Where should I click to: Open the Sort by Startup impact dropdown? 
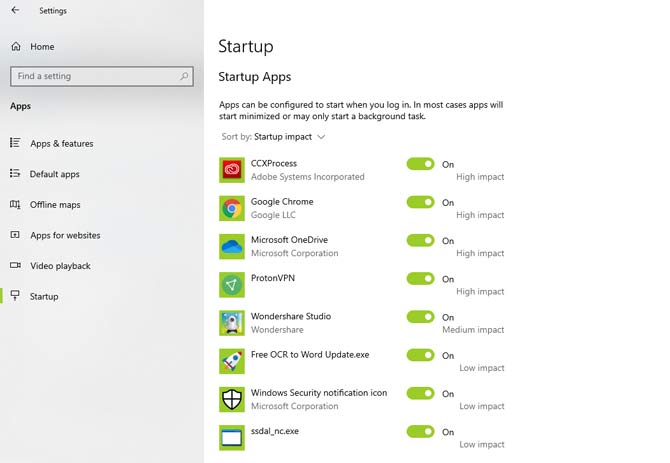pos(288,137)
